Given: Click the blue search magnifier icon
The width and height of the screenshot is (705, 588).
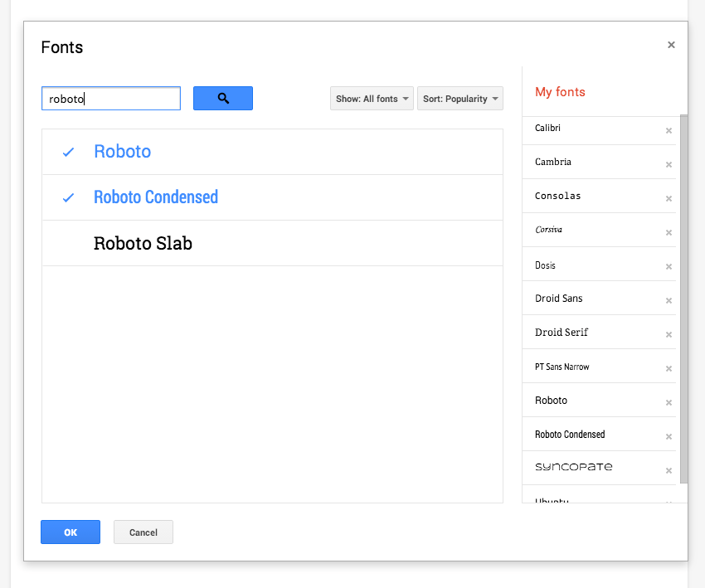Looking at the screenshot, I should click(x=222, y=98).
